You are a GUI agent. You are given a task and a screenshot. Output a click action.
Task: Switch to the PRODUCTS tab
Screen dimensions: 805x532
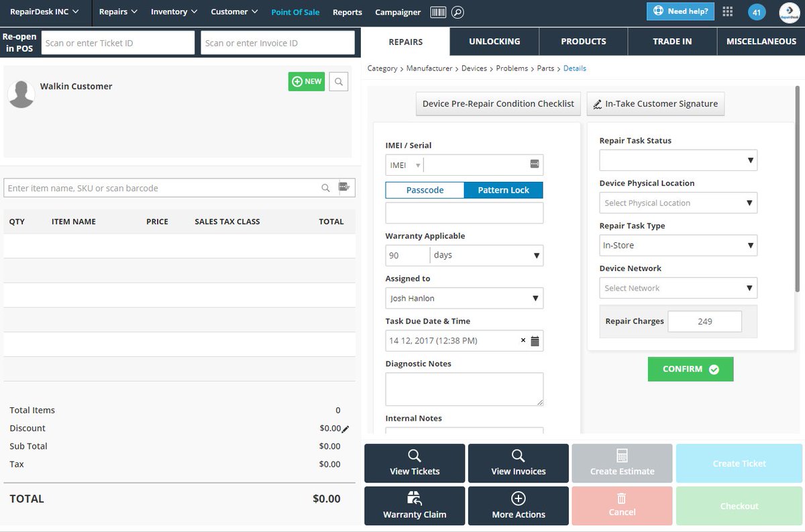tap(584, 42)
